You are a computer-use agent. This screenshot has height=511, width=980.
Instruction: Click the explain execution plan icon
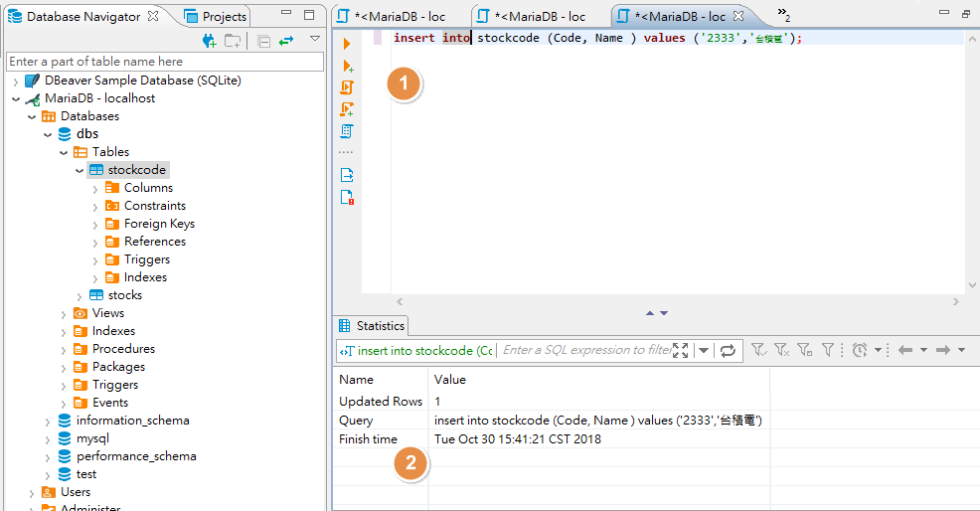[x=347, y=131]
